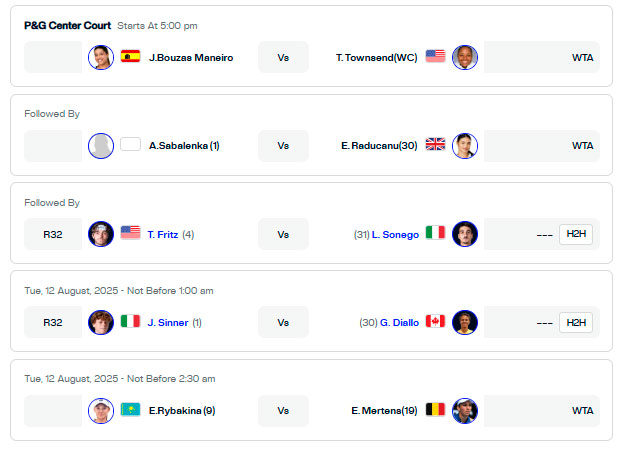Click the Vs box in Sabalenka match
The height and width of the screenshot is (454, 619).
[283, 146]
